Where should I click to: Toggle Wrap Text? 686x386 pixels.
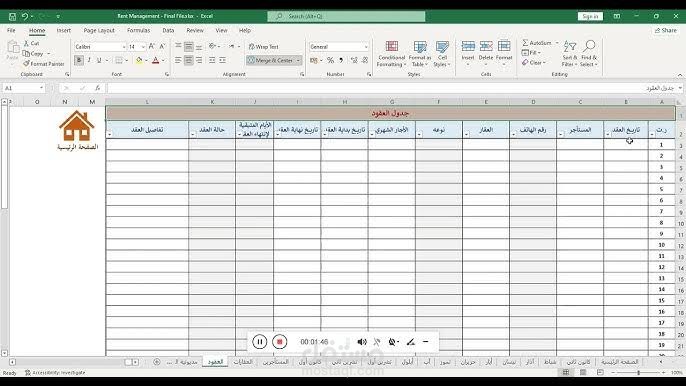(263, 46)
